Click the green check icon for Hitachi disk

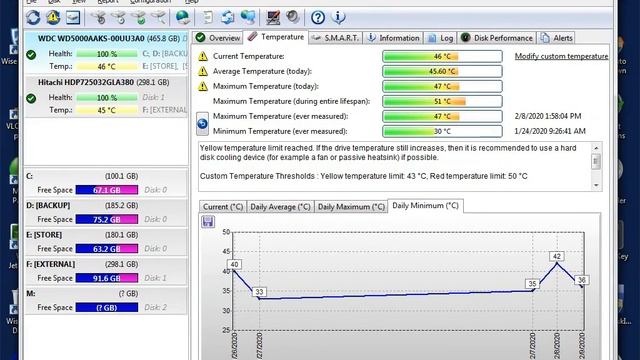pyautogui.click(x=31, y=98)
